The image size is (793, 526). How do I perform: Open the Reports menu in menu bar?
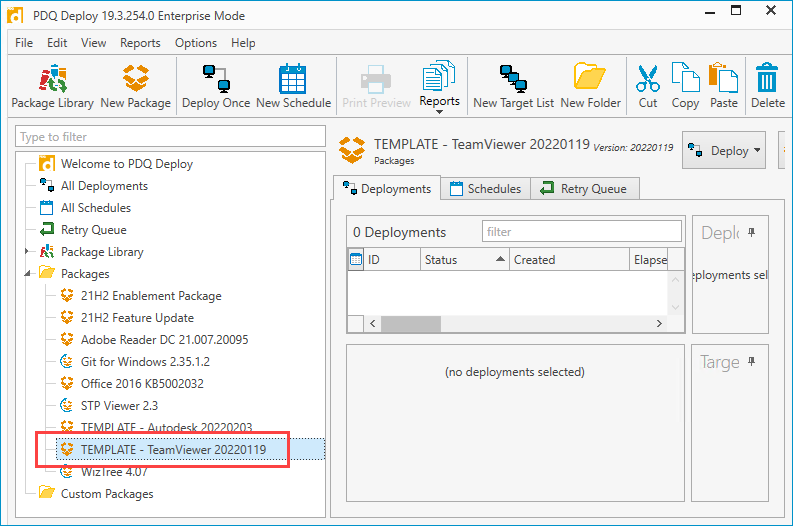(140, 43)
